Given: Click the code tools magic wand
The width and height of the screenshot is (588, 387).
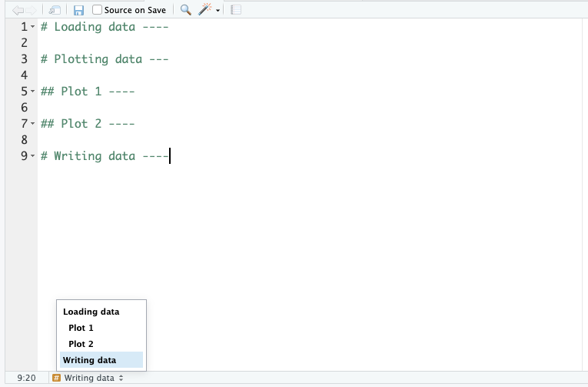Looking at the screenshot, I should click(x=205, y=10).
